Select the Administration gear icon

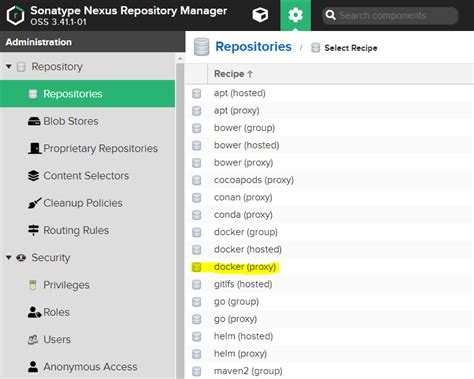[295, 15]
